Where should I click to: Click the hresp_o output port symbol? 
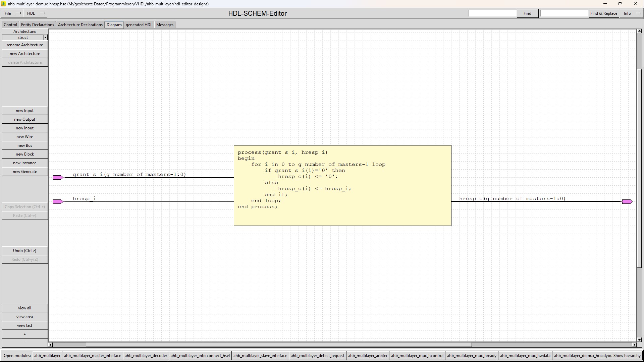tap(627, 201)
